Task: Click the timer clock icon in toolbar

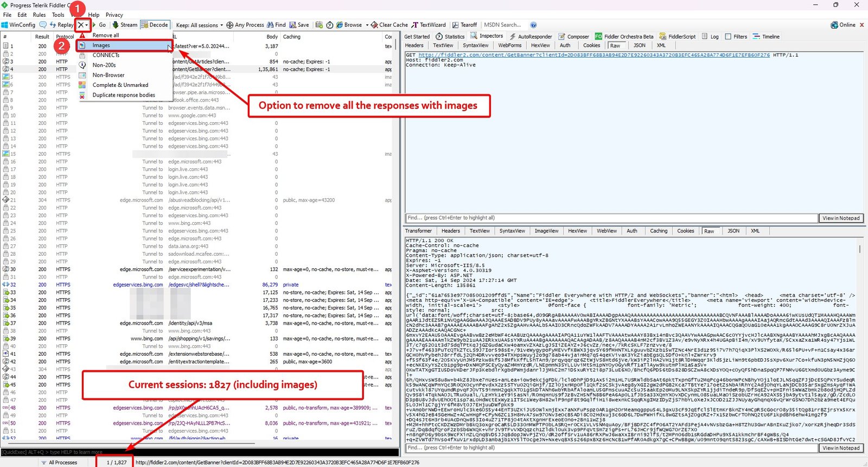Action: pyautogui.click(x=329, y=25)
